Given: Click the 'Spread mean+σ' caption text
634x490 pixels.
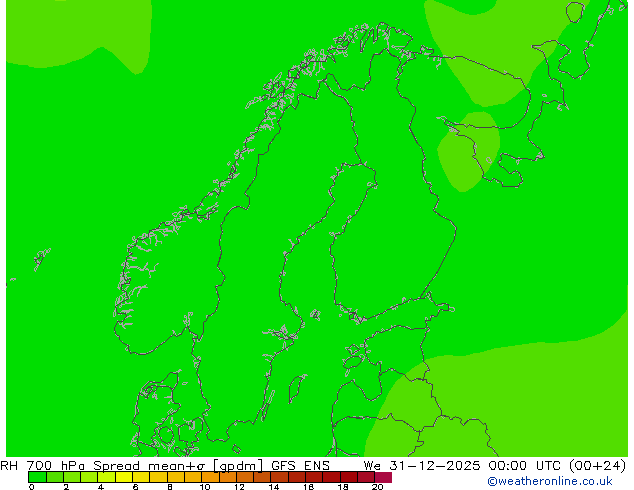Looking at the screenshot, I should [x=149, y=466].
